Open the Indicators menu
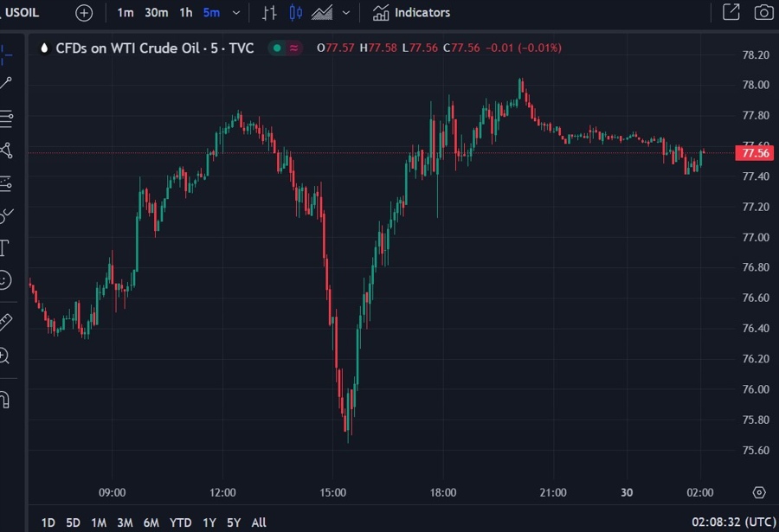 click(x=411, y=13)
